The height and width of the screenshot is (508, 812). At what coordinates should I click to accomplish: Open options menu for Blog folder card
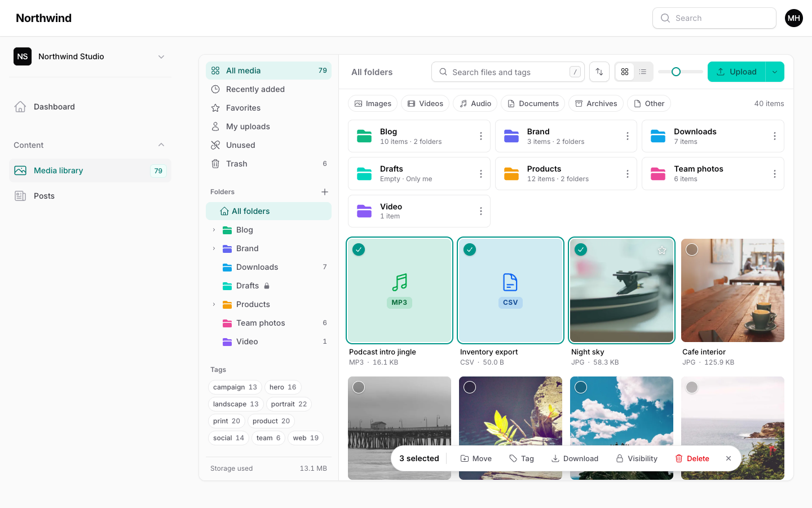click(480, 136)
